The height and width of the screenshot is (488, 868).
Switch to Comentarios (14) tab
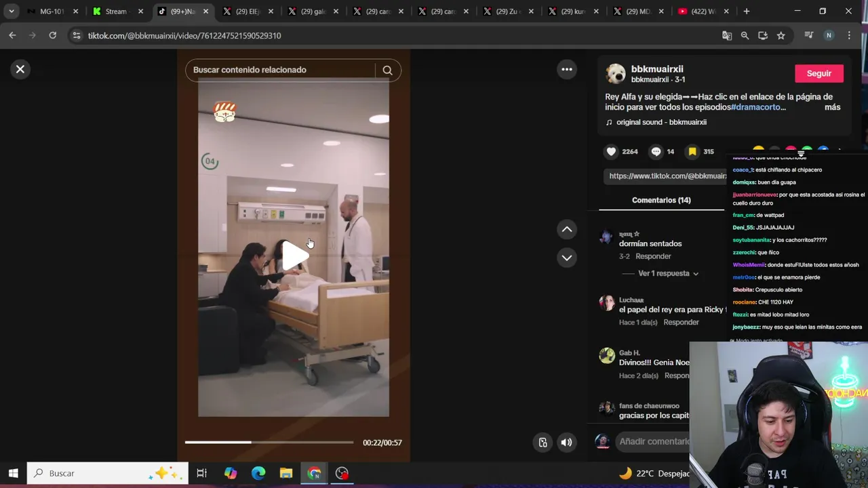(661, 200)
